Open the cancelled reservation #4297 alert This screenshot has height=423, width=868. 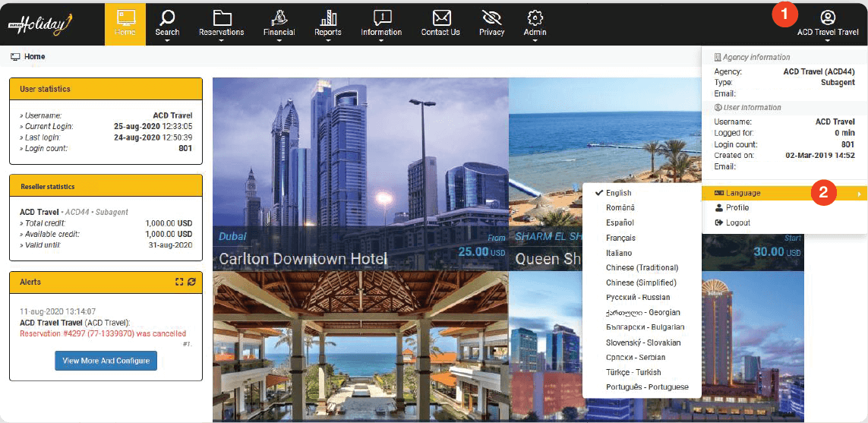[x=103, y=333]
